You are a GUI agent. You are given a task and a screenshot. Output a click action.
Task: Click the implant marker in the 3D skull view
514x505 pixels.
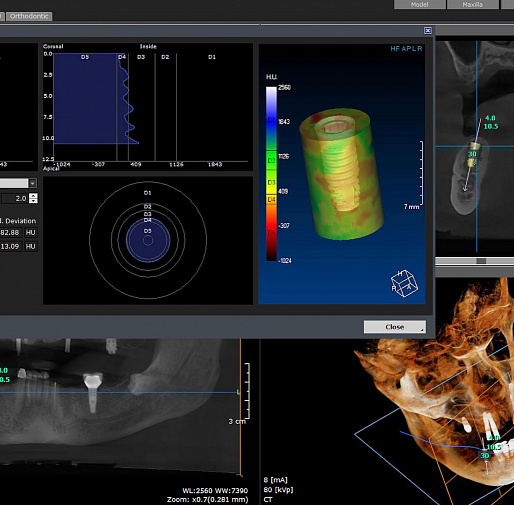(485, 456)
